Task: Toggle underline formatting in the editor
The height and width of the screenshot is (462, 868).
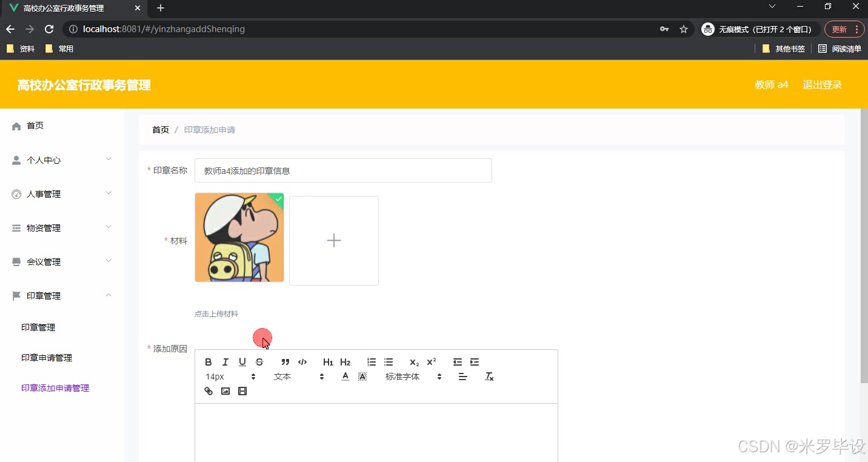Action: click(242, 362)
